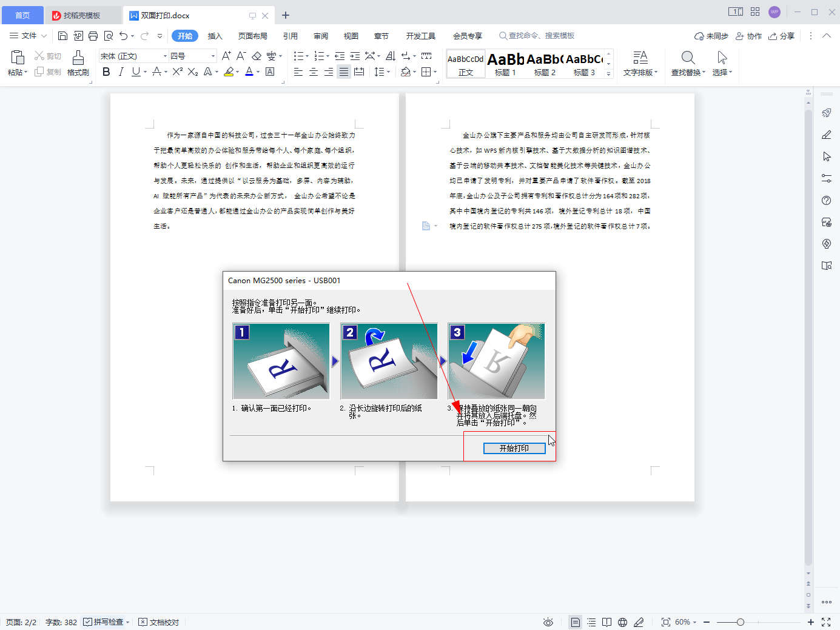Open print preview icon

click(109, 36)
